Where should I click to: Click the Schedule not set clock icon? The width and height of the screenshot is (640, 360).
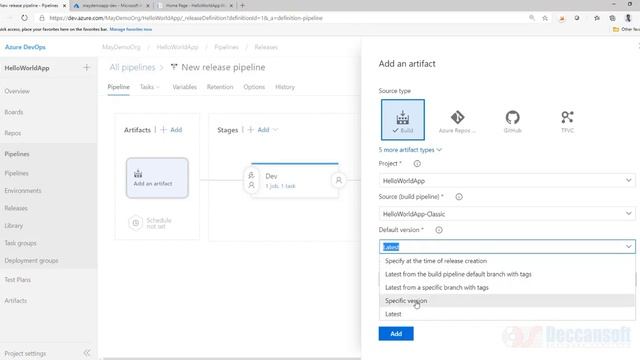136,223
